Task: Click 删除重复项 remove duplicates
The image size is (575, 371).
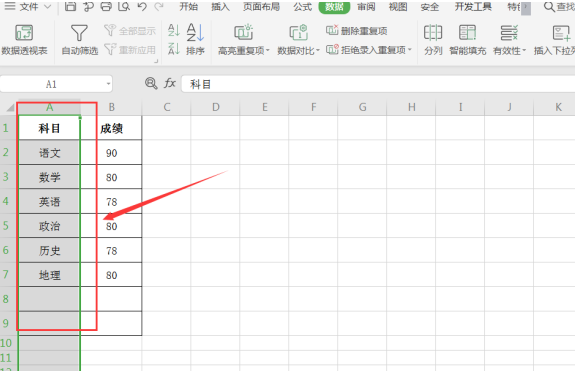Action: pos(356,31)
